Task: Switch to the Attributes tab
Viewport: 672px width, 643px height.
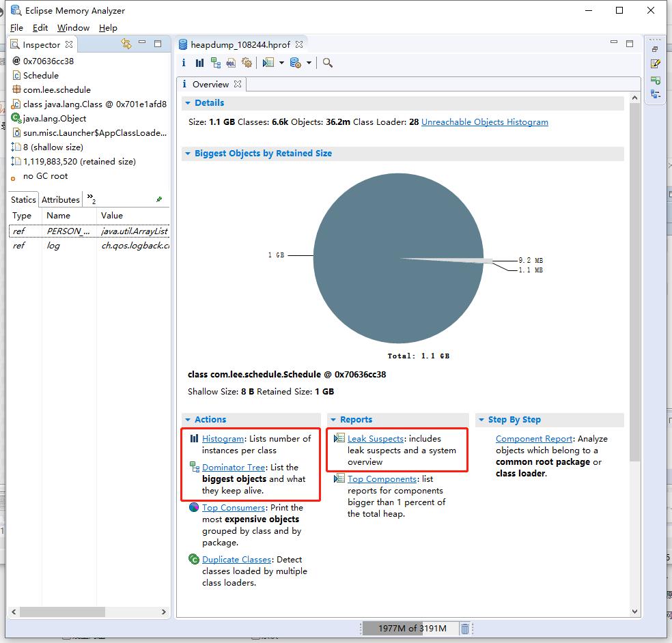Action: pos(60,199)
